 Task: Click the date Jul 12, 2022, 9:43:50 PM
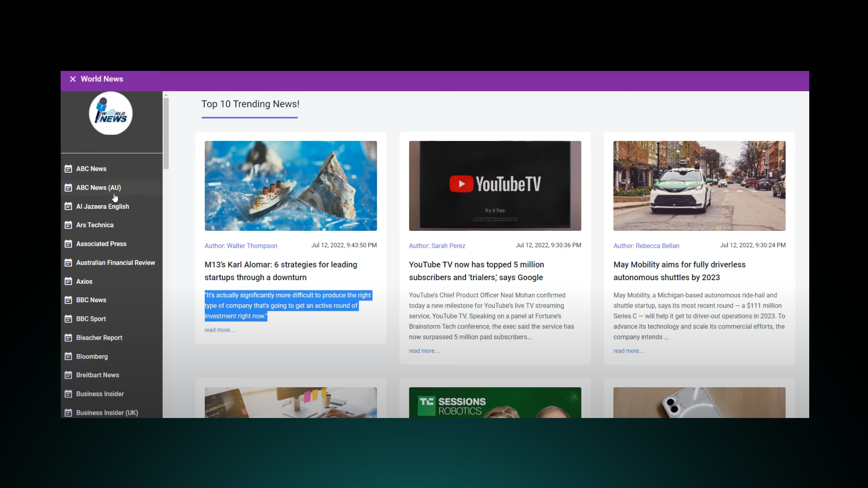[344, 245]
